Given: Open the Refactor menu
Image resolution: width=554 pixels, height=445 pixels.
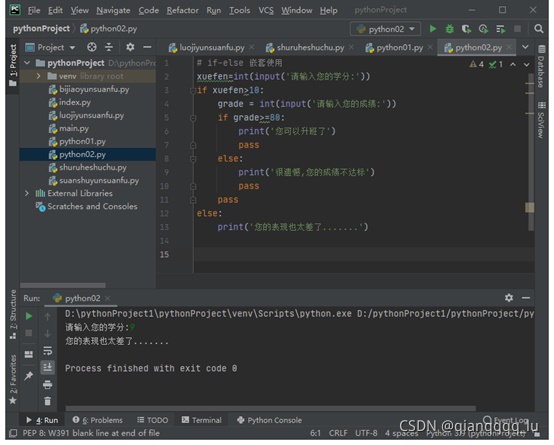Looking at the screenshot, I should (182, 10).
